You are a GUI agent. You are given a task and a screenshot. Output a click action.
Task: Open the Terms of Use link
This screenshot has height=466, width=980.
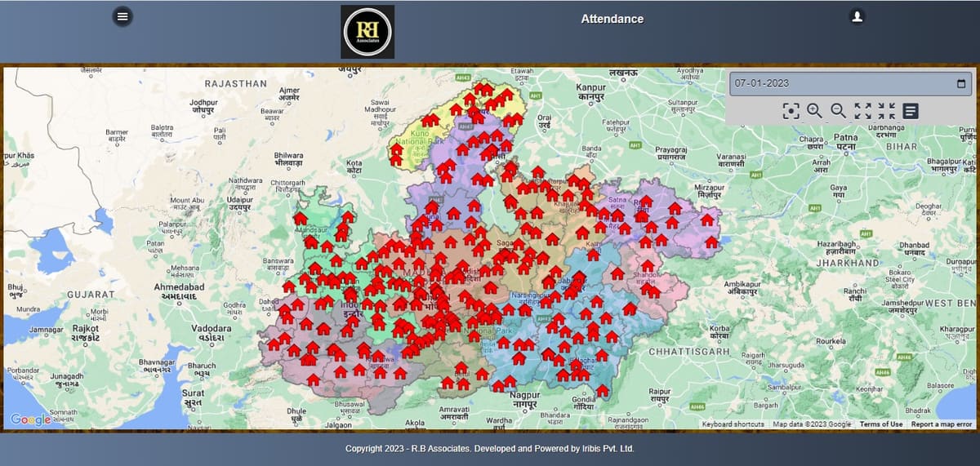pos(881,424)
